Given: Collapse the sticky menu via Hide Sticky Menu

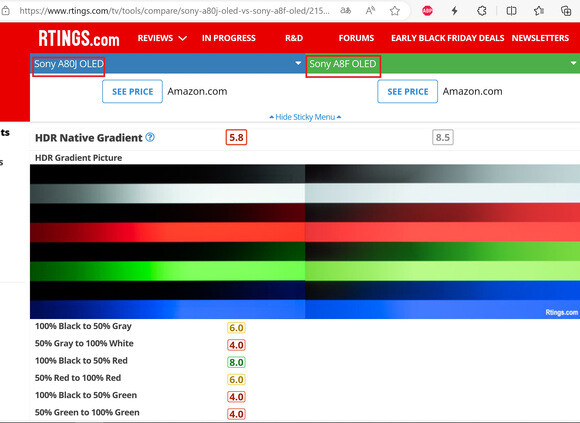Looking at the screenshot, I should [305, 117].
